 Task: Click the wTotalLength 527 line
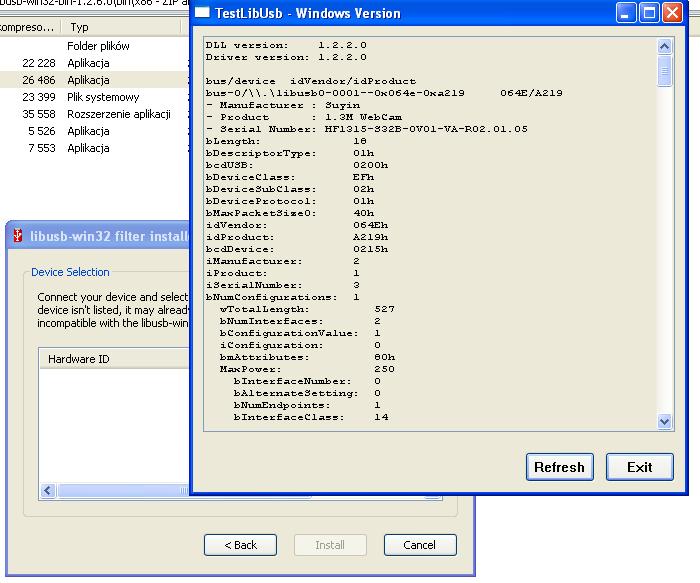click(x=307, y=309)
